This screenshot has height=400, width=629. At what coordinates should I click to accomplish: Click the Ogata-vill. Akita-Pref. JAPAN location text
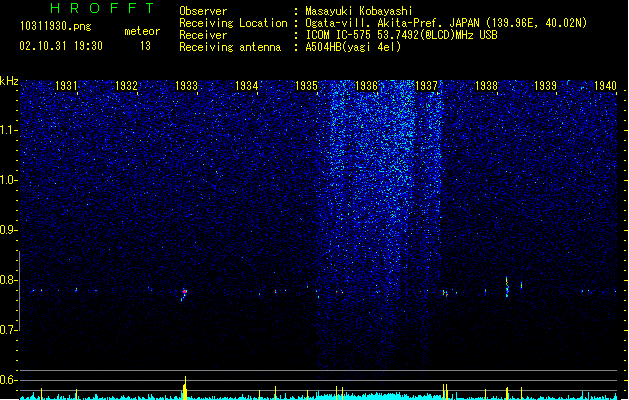pyautogui.click(x=394, y=23)
